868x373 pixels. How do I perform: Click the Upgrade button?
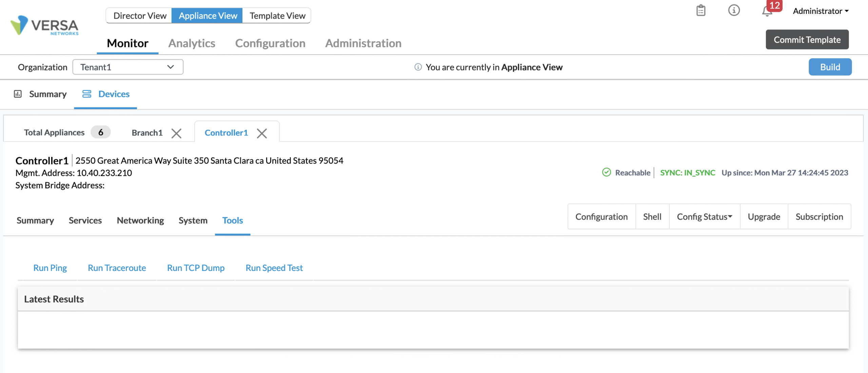tap(764, 217)
